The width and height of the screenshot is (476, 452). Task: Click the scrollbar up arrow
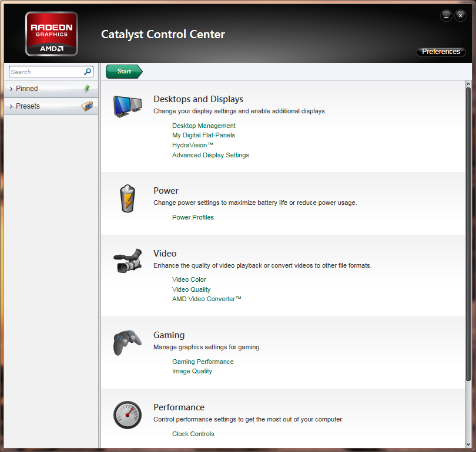tap(468, 84)
